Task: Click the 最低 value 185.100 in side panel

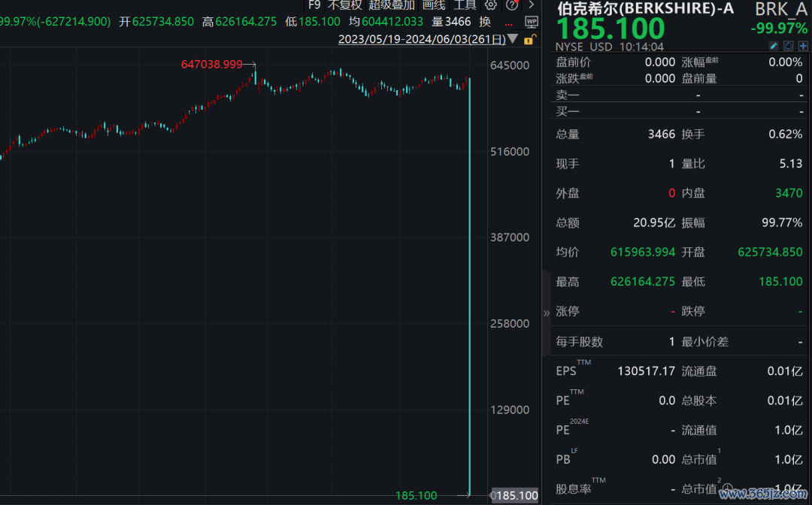Action: point(780,282)
